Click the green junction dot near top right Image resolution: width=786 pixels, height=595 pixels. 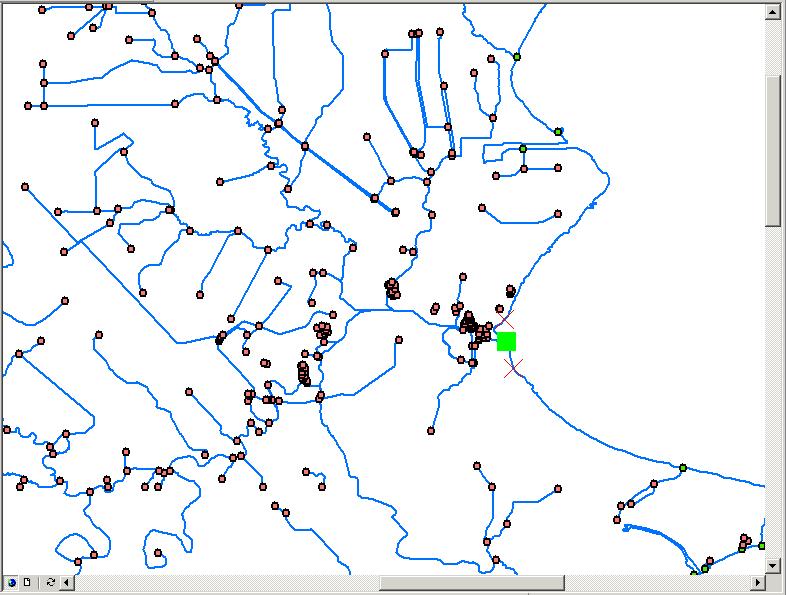coord(517,57)
